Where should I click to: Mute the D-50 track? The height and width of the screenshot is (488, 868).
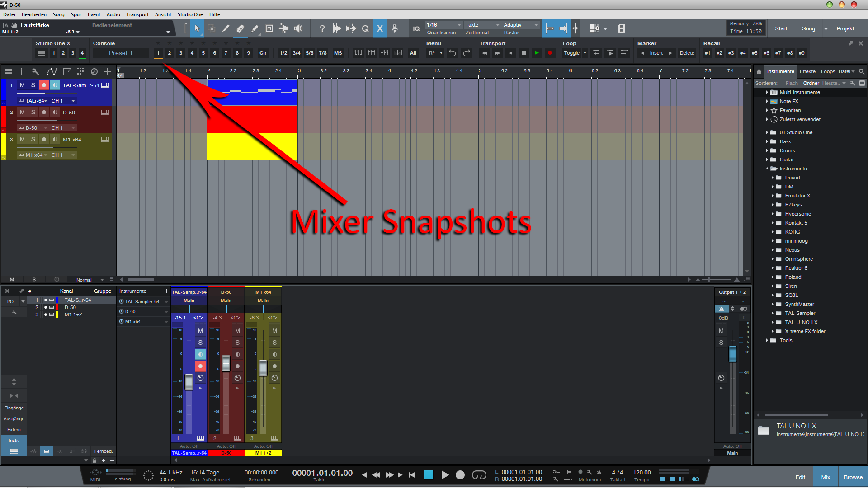click(x=22, y=112)
